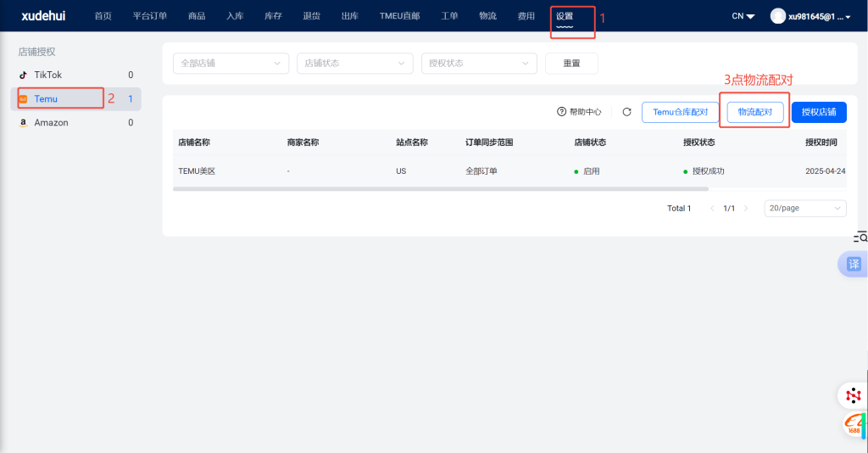Click the red network nodes floating icon
868x453 pixels.
(853, 395)
